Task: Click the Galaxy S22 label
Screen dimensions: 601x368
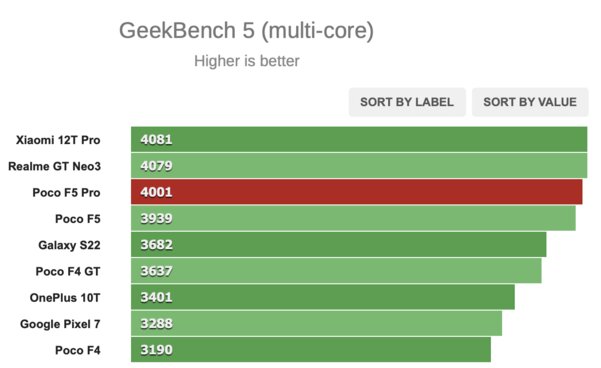Action: click(x=69, y=245)
